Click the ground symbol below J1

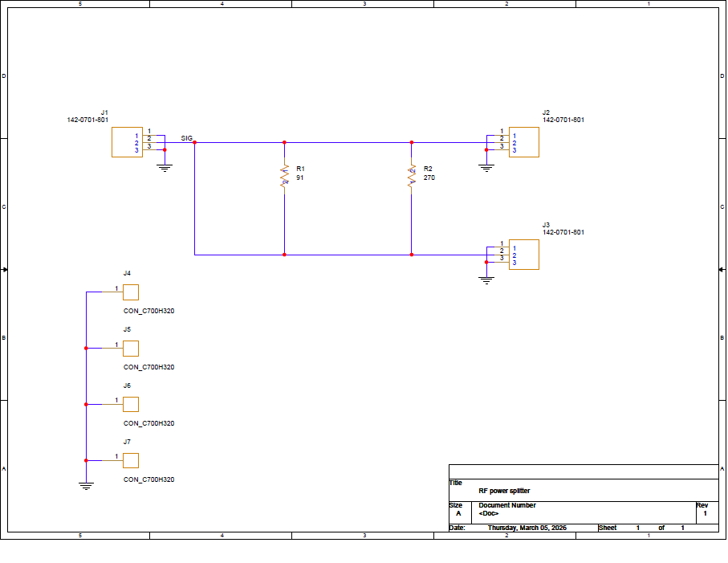click(x=165, y=168)
